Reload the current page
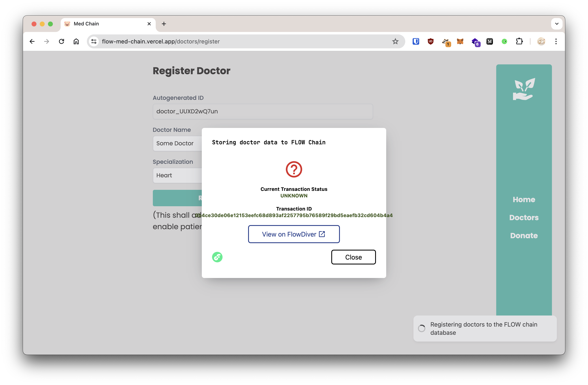This screenshot has height=385, width=588. click(x=61, y=42)
